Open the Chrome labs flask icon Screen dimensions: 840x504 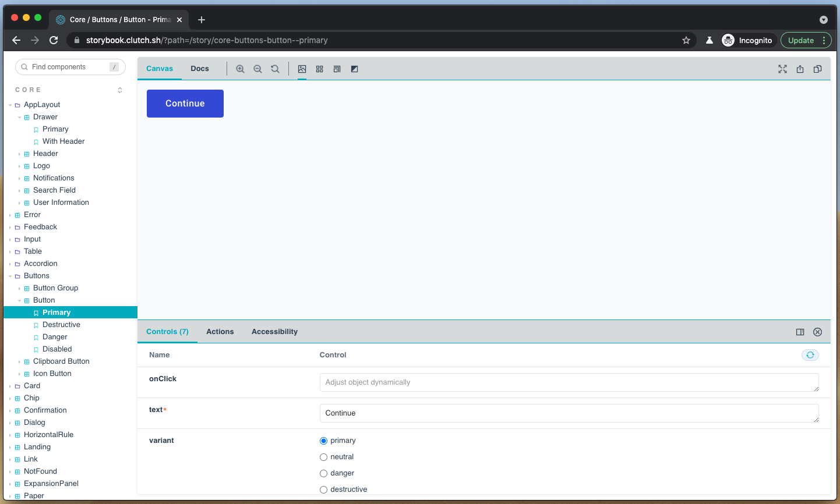(x=710, y=40)
